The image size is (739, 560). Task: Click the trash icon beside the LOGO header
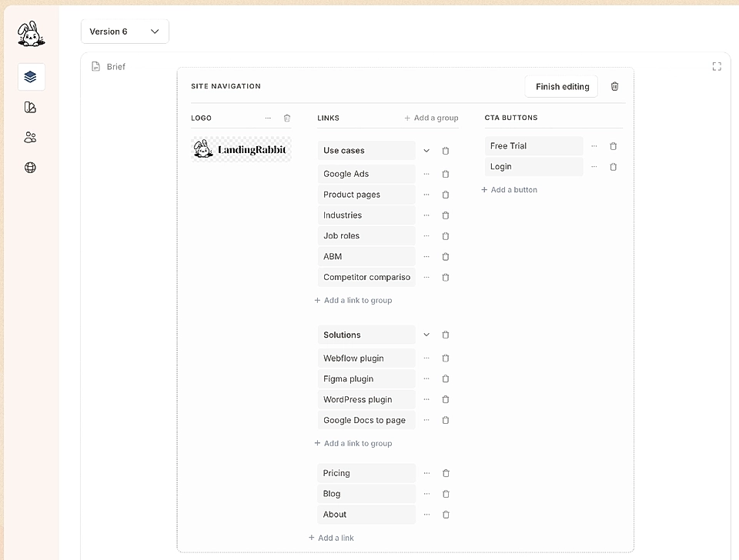pos(286,118)
